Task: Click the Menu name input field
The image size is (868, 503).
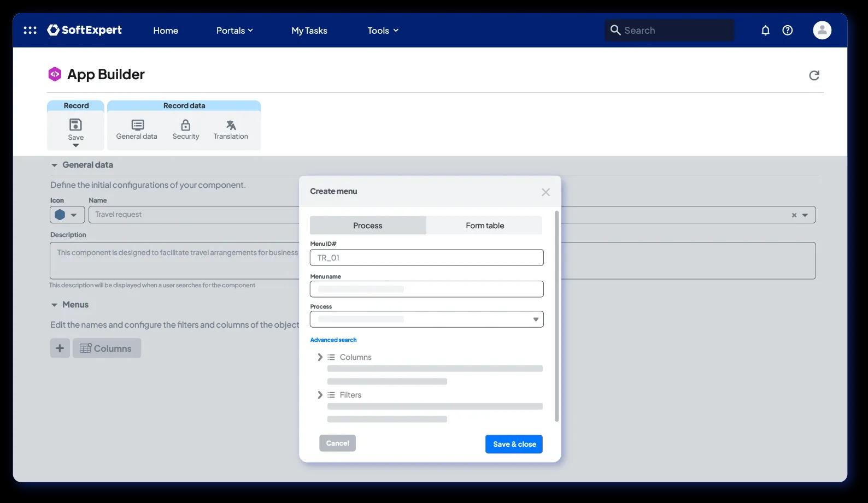Action: (426, 289)
